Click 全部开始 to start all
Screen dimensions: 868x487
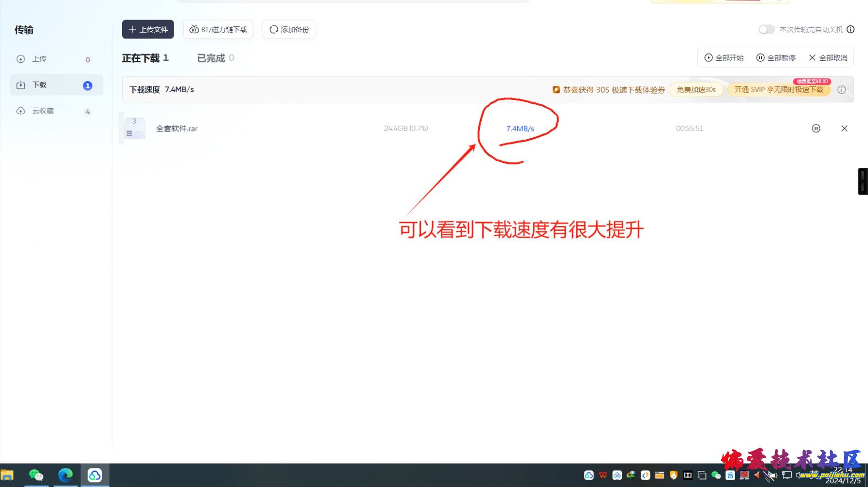coord(724,58)
